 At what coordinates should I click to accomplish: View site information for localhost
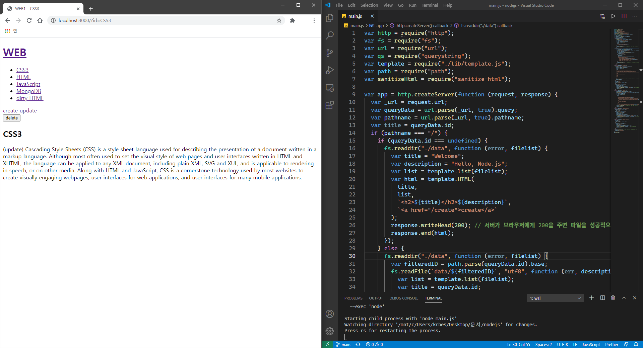pyautogui.click(x=53, y=20)
